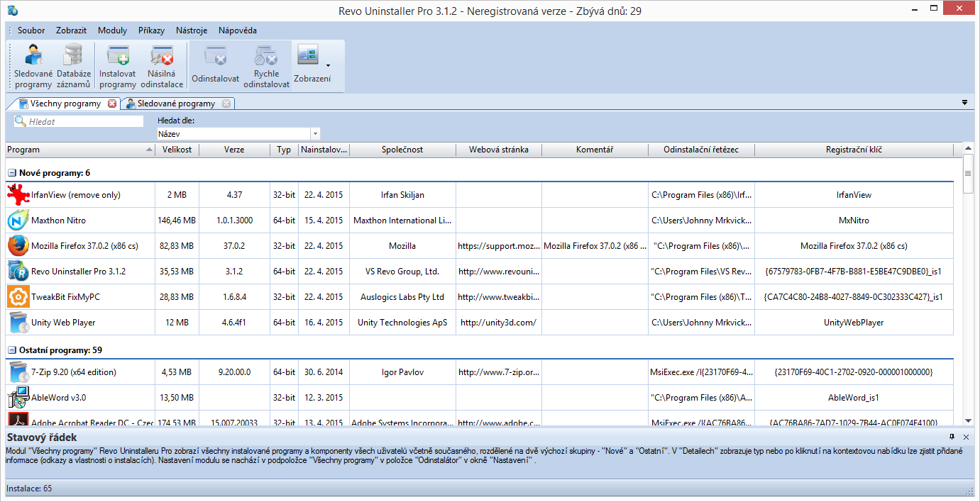Image resolution: width=980 pixels, height=502 pixels.
Task: Click the Revo Uninstaller title bar icon
Action: tap(12, 11)
